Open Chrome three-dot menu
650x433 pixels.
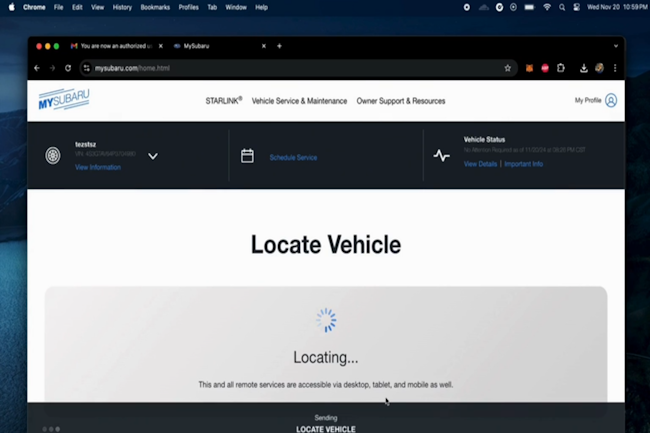click(615, 68)
